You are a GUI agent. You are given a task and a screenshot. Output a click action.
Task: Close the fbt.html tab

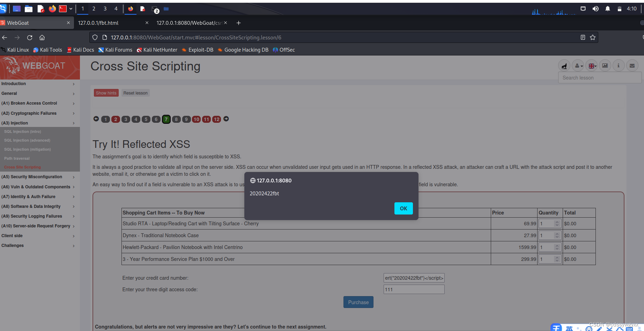click(147, 23)
